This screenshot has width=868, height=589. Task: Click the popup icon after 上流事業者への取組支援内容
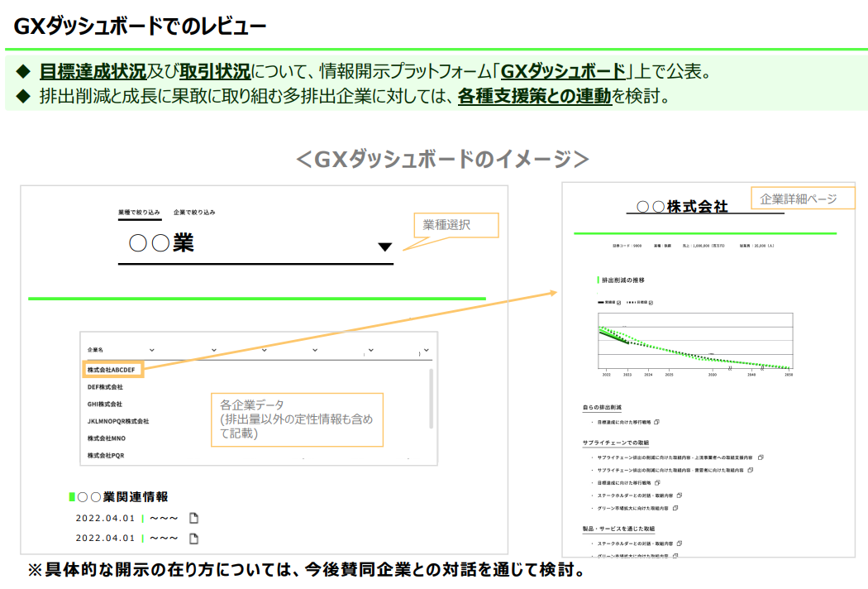761,457
